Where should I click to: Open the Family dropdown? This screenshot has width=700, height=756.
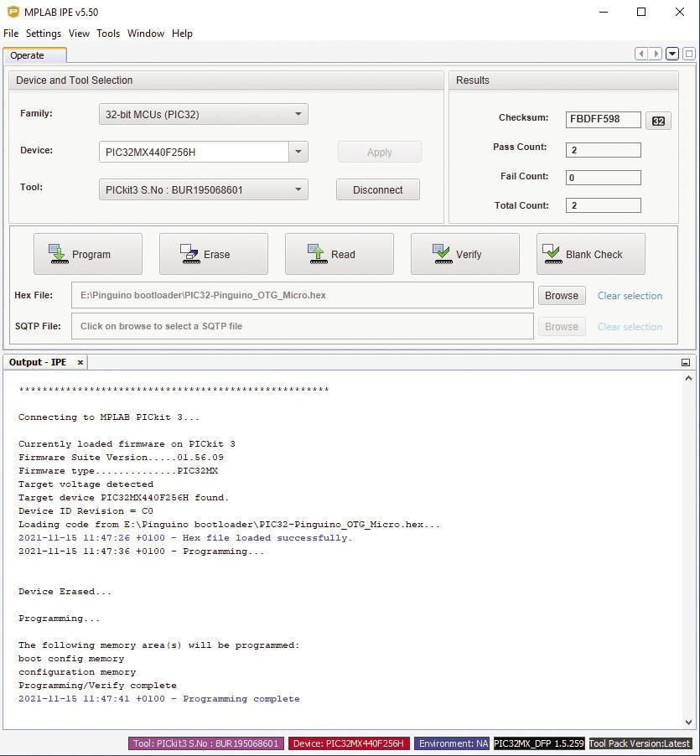[204, 114]
